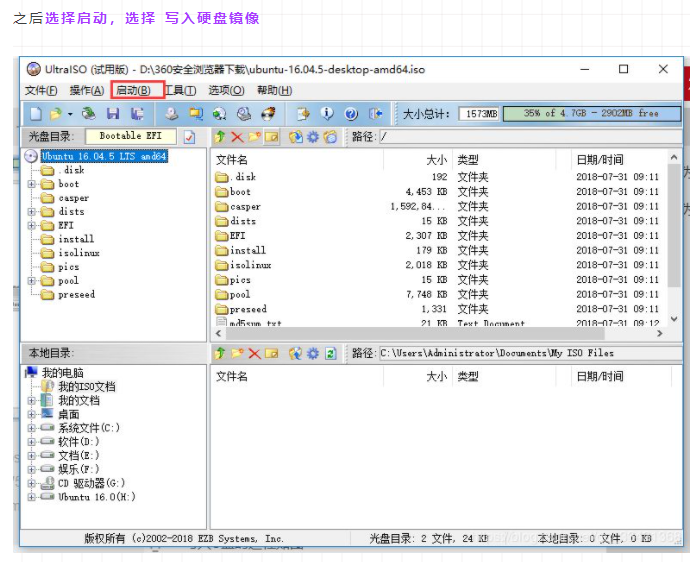Expand the 系统文件(C:) drive node

coord(32,428)
